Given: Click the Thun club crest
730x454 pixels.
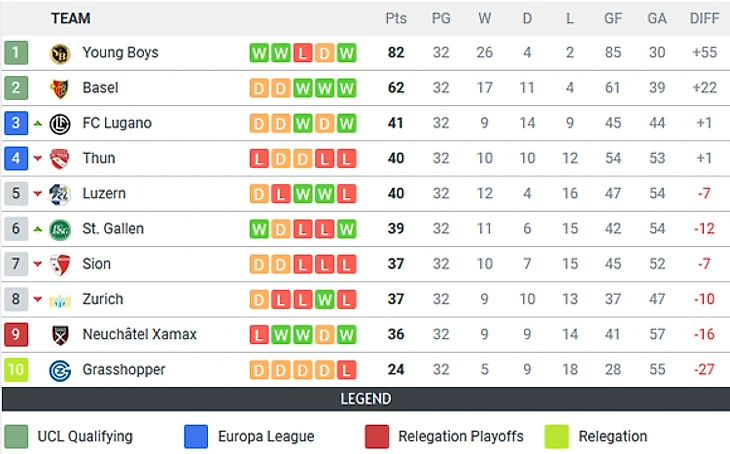Looking at the screenshot, I should pyautogui.click(x=60, y=159).
